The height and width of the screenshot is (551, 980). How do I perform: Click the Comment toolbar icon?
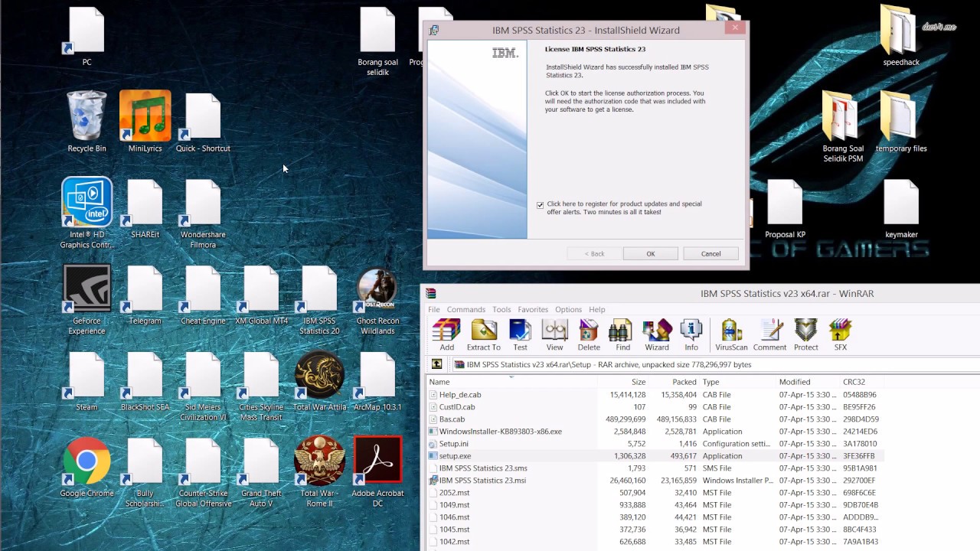[x=769, y=334]
